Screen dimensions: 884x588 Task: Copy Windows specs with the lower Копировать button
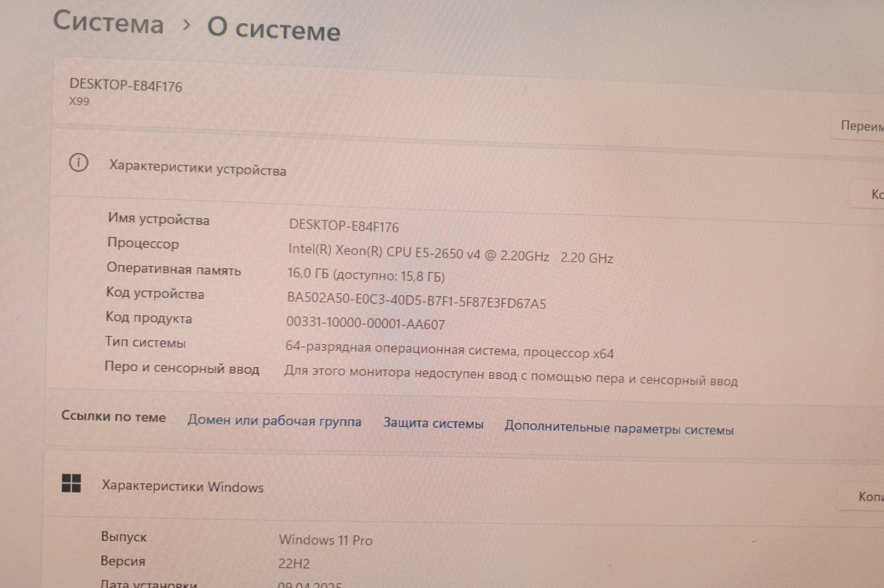pyautogui.click(x=869, y=496)
